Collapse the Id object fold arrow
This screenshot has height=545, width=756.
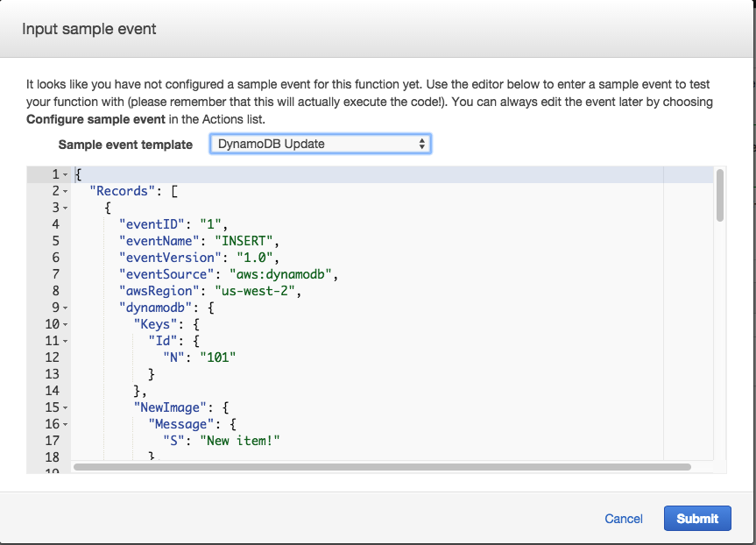click(x=64, y=341)
